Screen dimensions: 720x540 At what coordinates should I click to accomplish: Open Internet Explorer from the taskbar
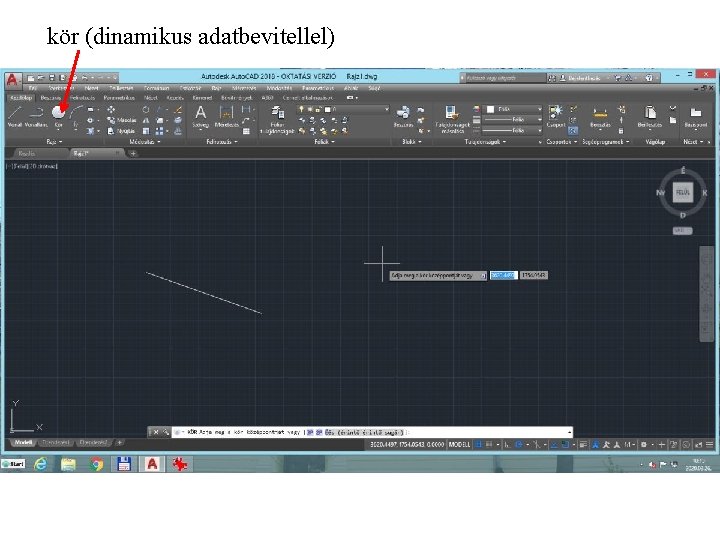coord(41,464)
